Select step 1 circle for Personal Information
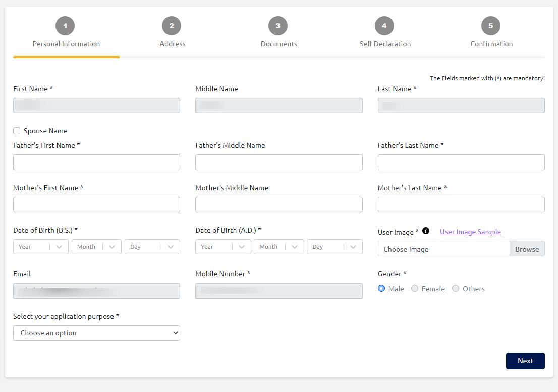 click(65, 26)
